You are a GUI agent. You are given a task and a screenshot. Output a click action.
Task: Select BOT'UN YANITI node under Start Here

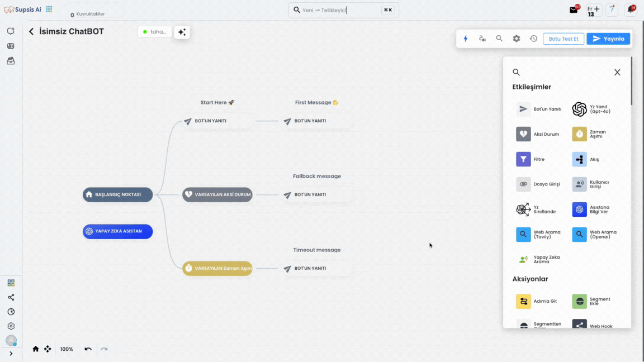tap(217, 121)
